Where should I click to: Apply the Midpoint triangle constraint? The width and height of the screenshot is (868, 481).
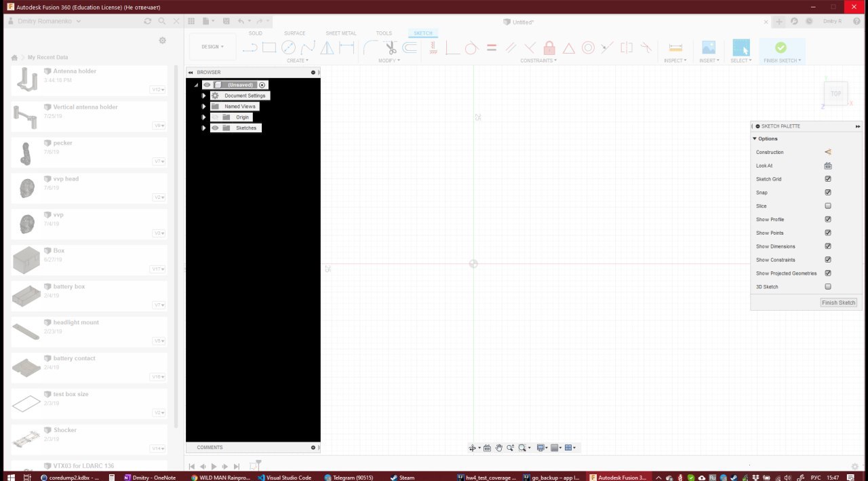click(569, 47)
